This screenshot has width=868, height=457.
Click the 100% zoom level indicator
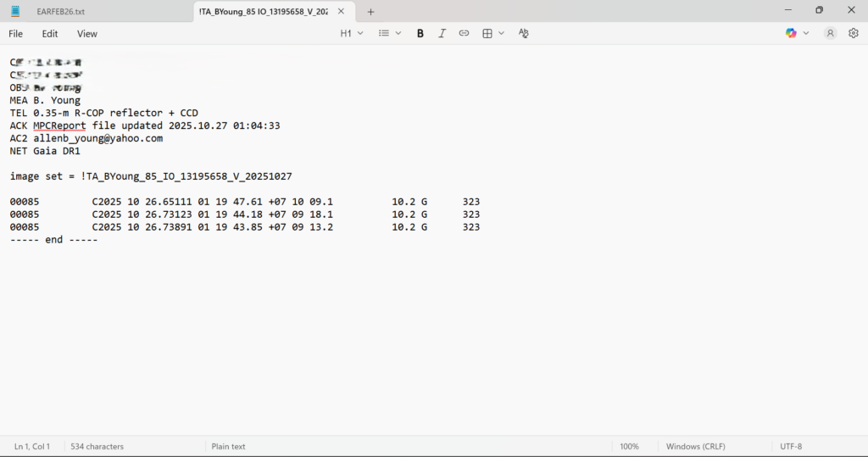point(629,446)
